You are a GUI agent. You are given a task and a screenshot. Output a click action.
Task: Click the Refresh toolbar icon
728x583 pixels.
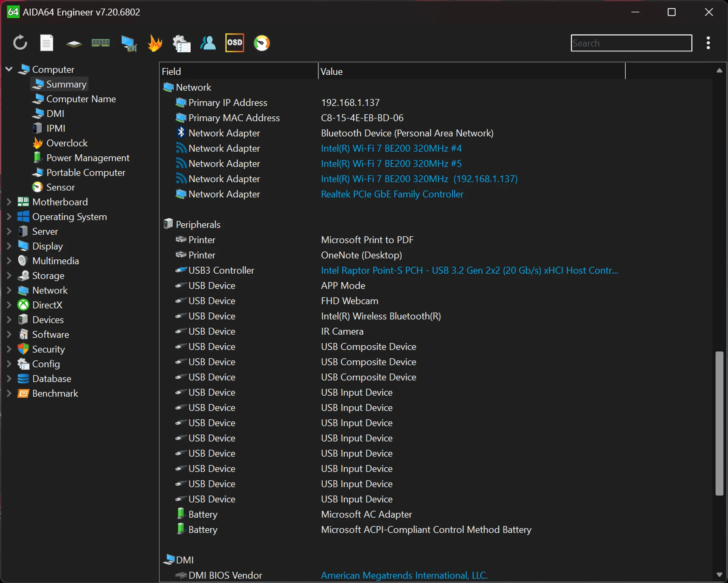pos(20,43)
